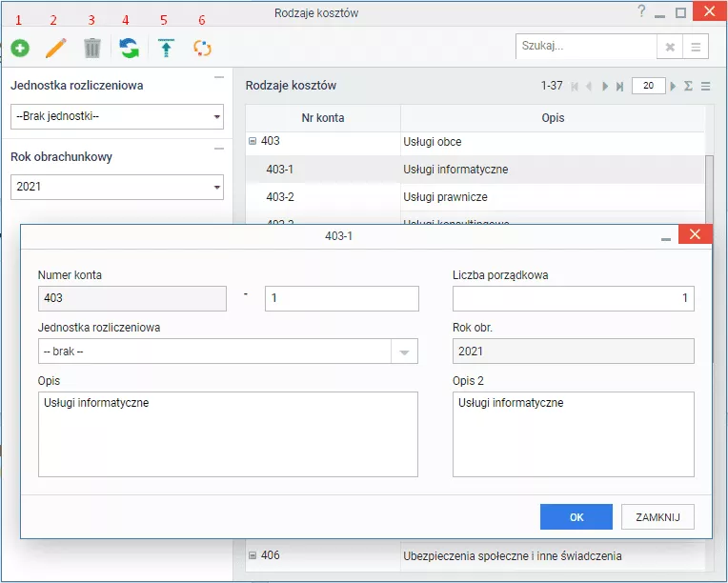Select row 403-2 in the list
This screenshot has width=728, height=583.
475,197
